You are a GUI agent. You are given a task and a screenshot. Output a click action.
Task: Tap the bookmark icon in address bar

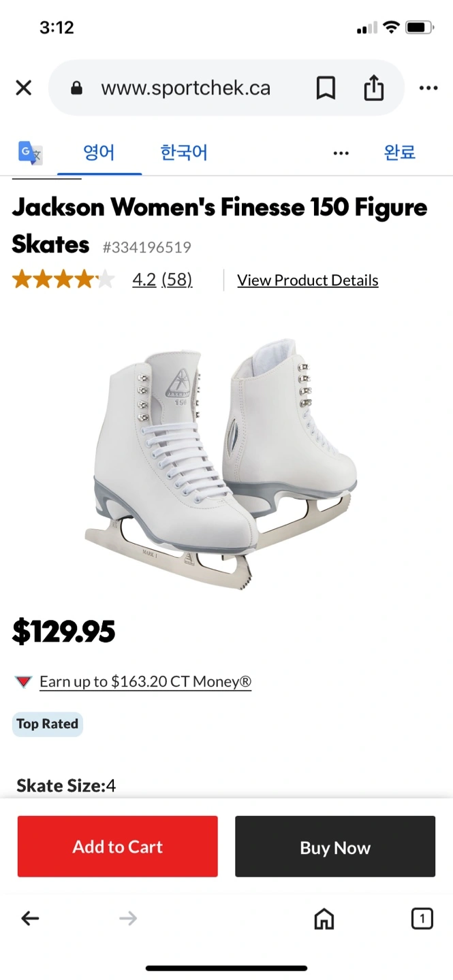[x=326, y=88]
